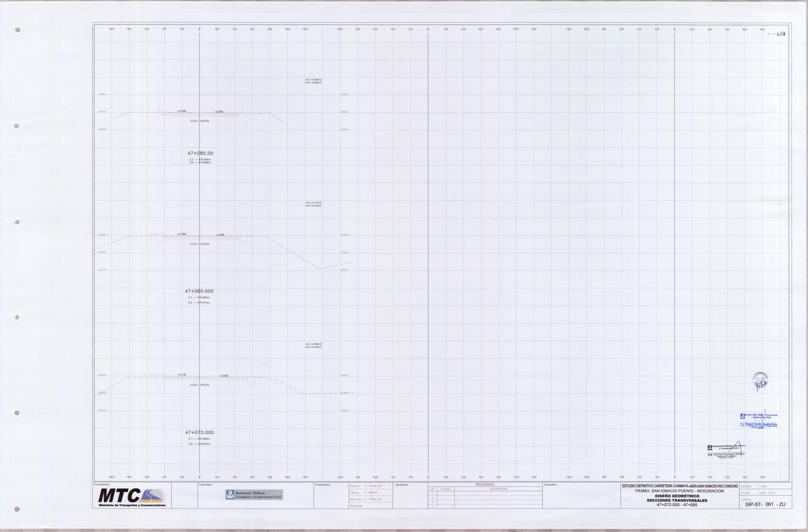
Task: Select the C.R. = 675.986m. elevation
Action: pyautogui.click(x=200, y=162)
